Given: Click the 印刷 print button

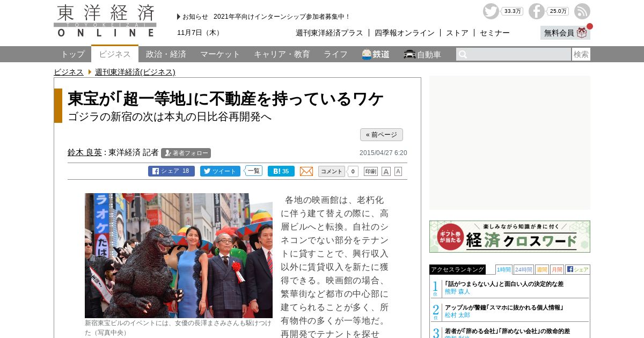Looking at the screenshot, I should [x=371, y=171].
